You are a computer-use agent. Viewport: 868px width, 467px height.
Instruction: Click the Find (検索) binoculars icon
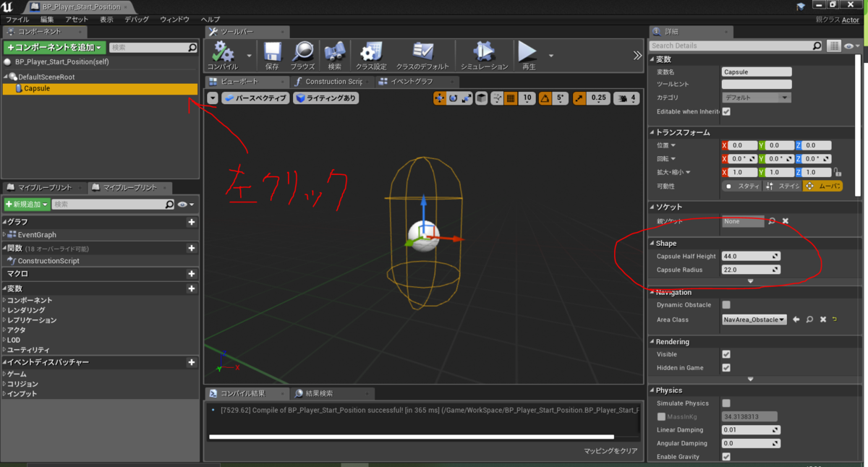coord(334,52)
